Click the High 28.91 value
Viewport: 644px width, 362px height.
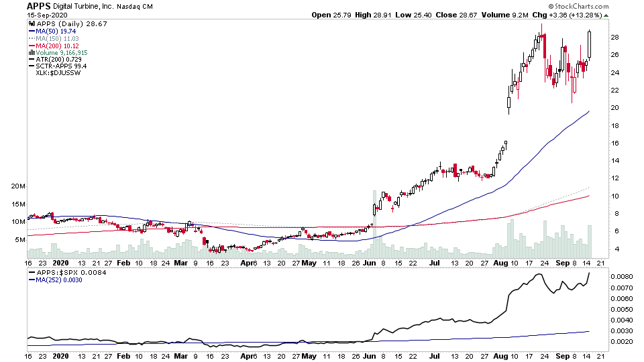(x=374, y=15)
